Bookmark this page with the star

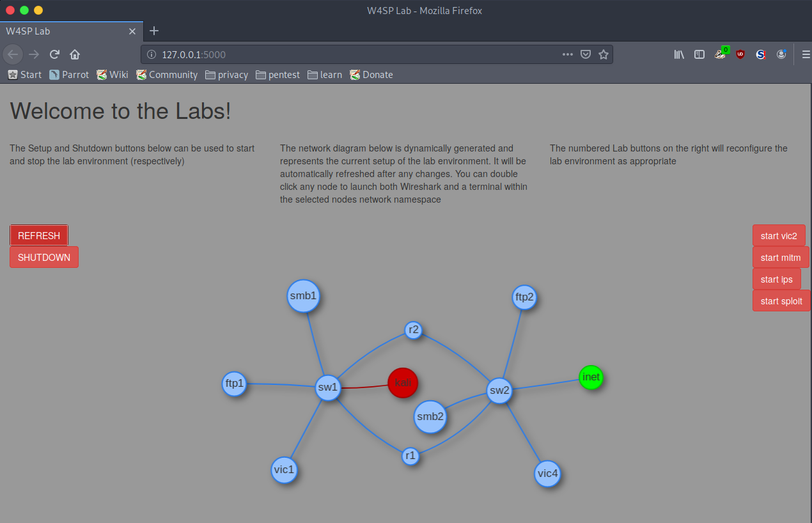[x=603, y=54]
